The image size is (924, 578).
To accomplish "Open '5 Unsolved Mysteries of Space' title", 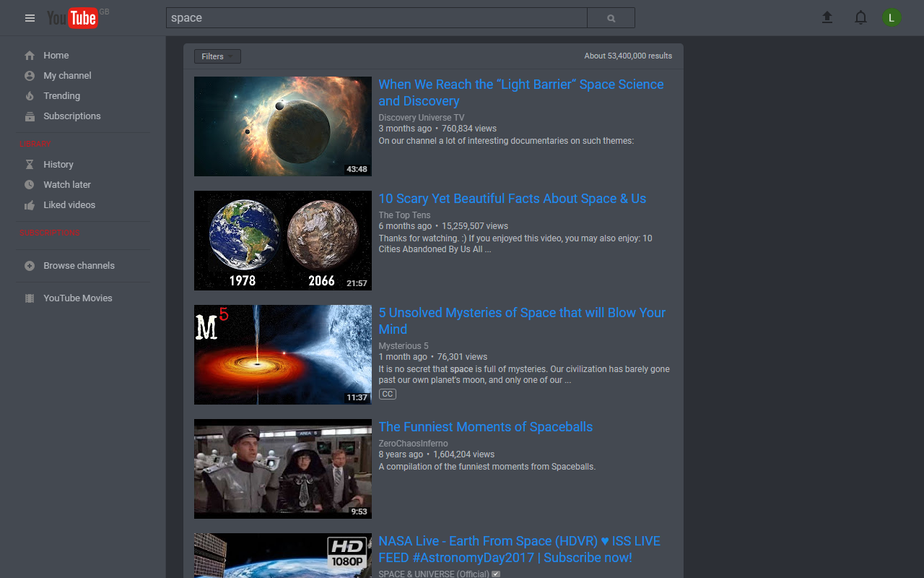I will pyautogui.click(x=522, y=321).
